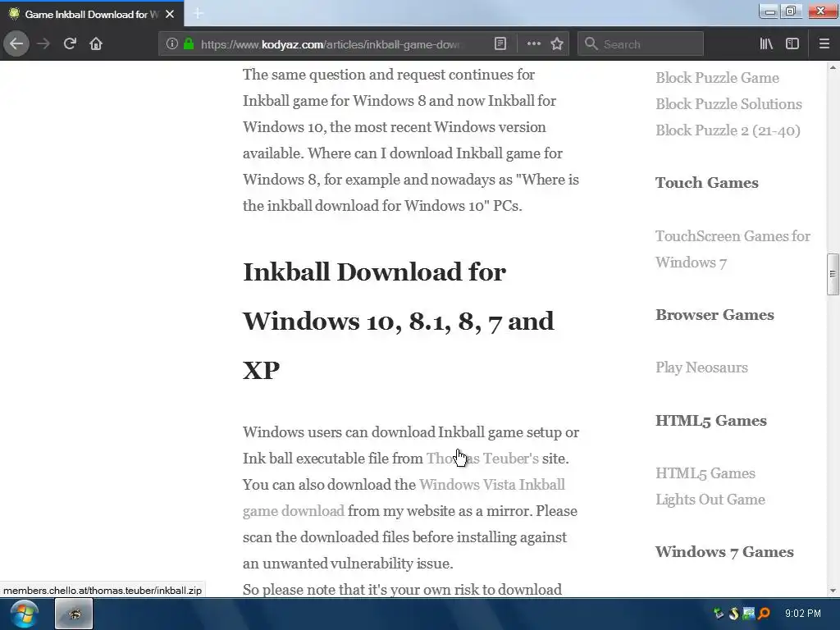
Task: Click the first system tray icon
Action: point(719,614)
